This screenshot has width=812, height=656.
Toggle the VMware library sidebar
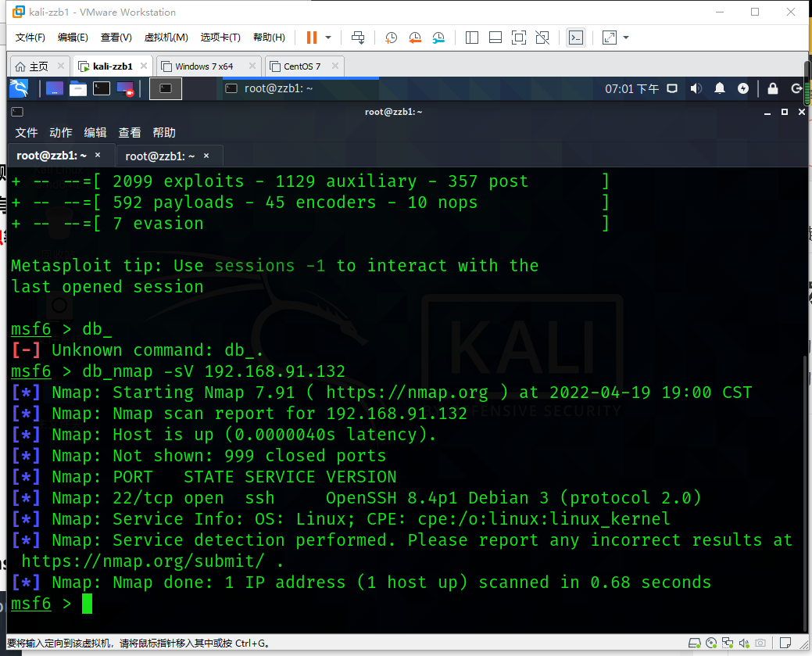[471, 37]
